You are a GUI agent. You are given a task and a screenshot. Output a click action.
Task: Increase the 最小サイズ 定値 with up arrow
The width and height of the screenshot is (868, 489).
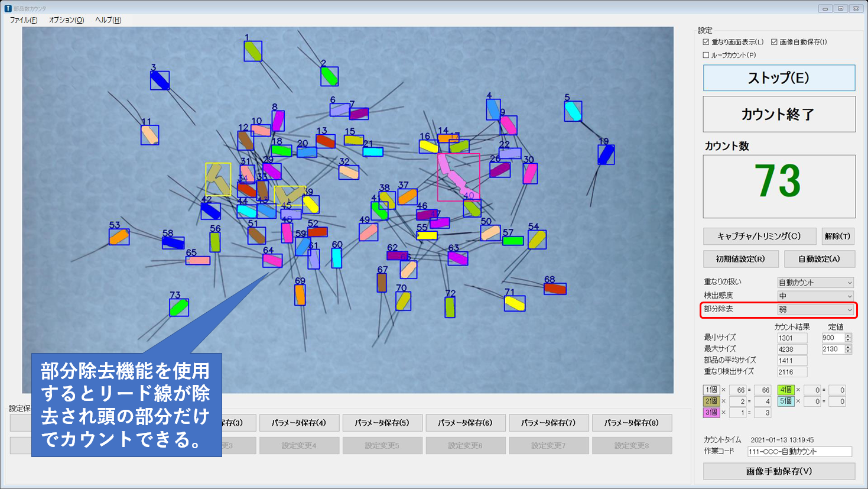pyautogui.click(x=848, y=336)
